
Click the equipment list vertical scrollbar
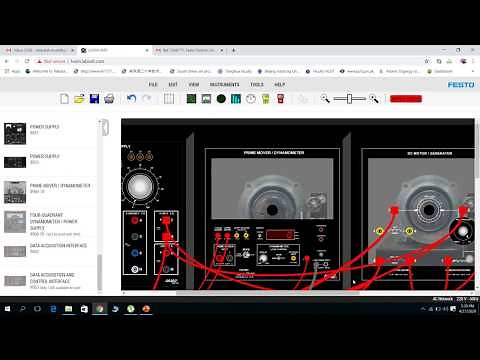pos(99,272)
